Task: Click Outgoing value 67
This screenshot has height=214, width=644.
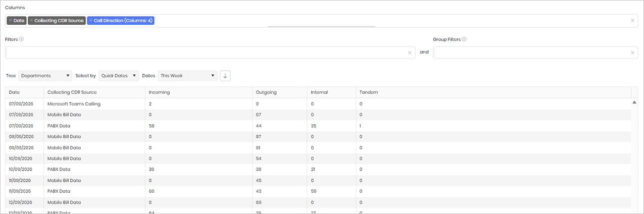Action: (259, 115)
